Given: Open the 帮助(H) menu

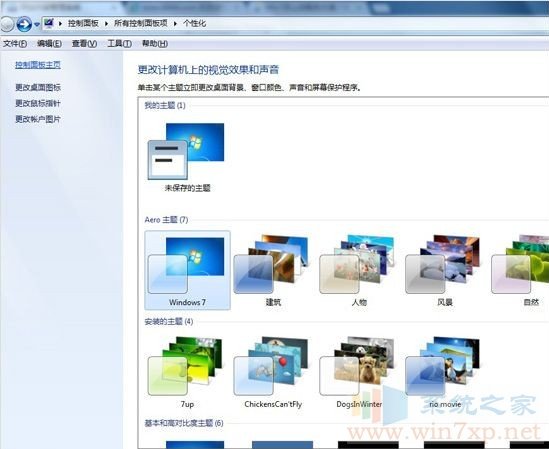Looking at the screenshot, I should click(154, 43).
